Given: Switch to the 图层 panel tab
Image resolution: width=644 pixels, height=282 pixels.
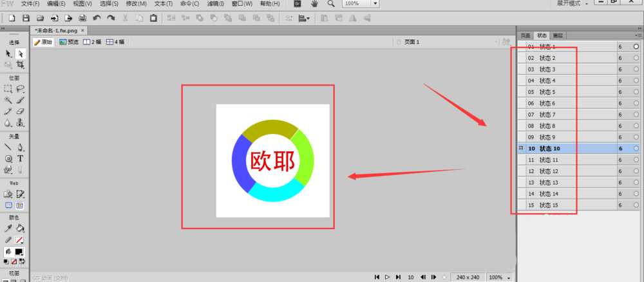Looking at the screenshot, I should coord(558,35).
